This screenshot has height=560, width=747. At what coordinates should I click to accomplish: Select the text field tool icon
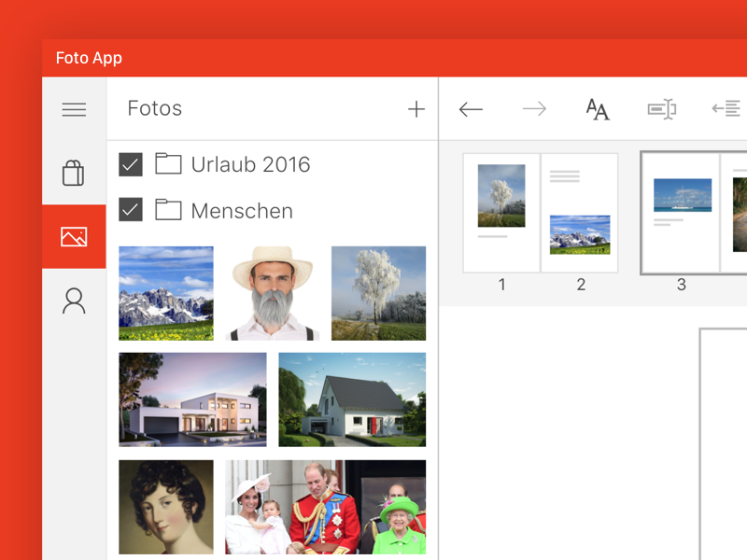(661, 109)
